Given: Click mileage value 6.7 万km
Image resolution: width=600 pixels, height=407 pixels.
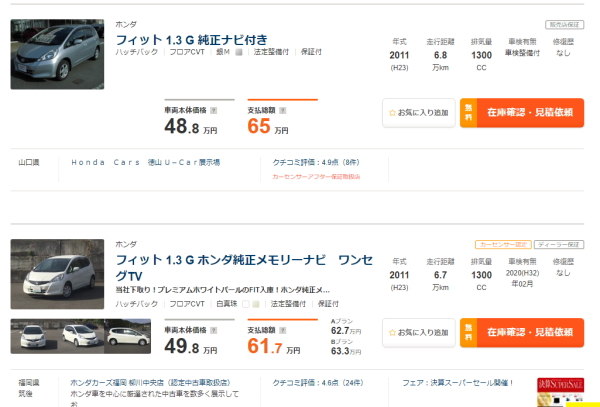Looking at the screenshot, I should [x=440, y=280].
